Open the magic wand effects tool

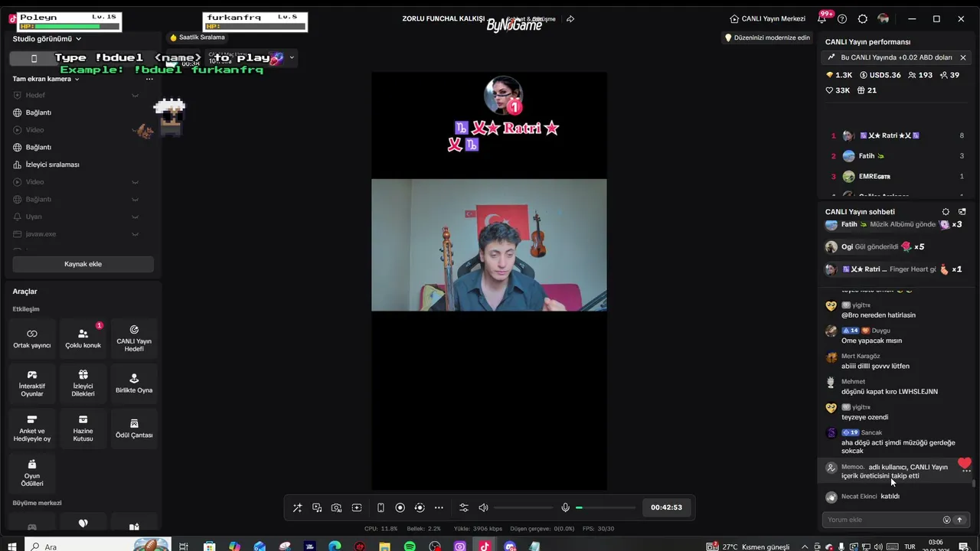click(297, 507)
